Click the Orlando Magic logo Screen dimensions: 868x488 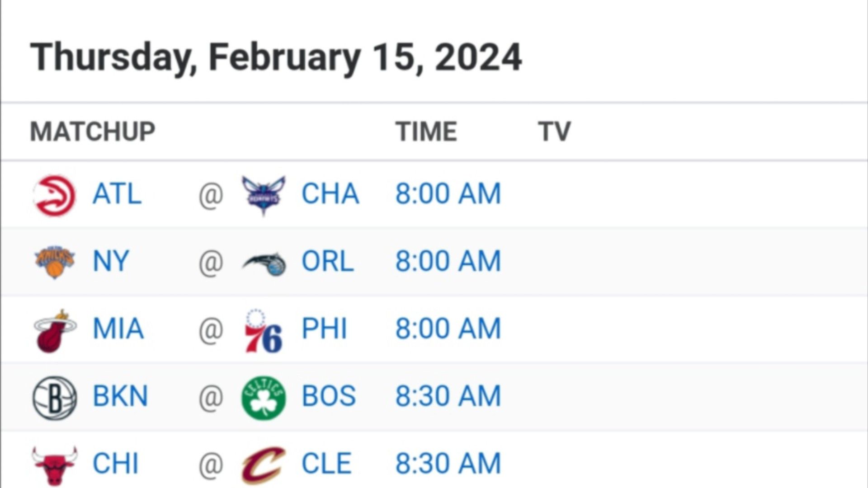tap(264, 264)
